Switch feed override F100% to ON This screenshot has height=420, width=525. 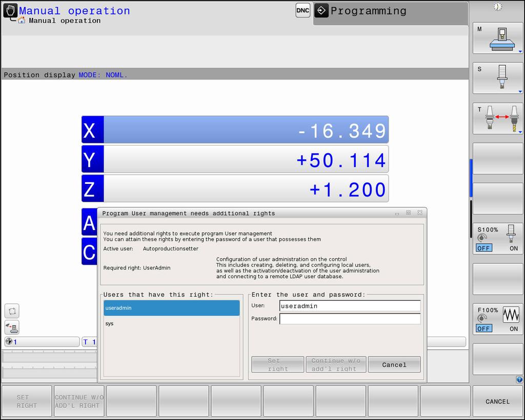[514, 329]
